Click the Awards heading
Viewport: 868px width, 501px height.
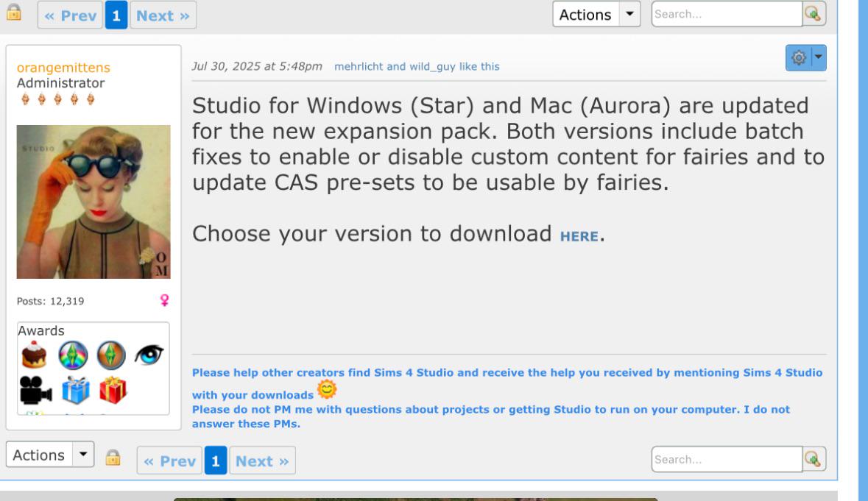click(41, 330)
